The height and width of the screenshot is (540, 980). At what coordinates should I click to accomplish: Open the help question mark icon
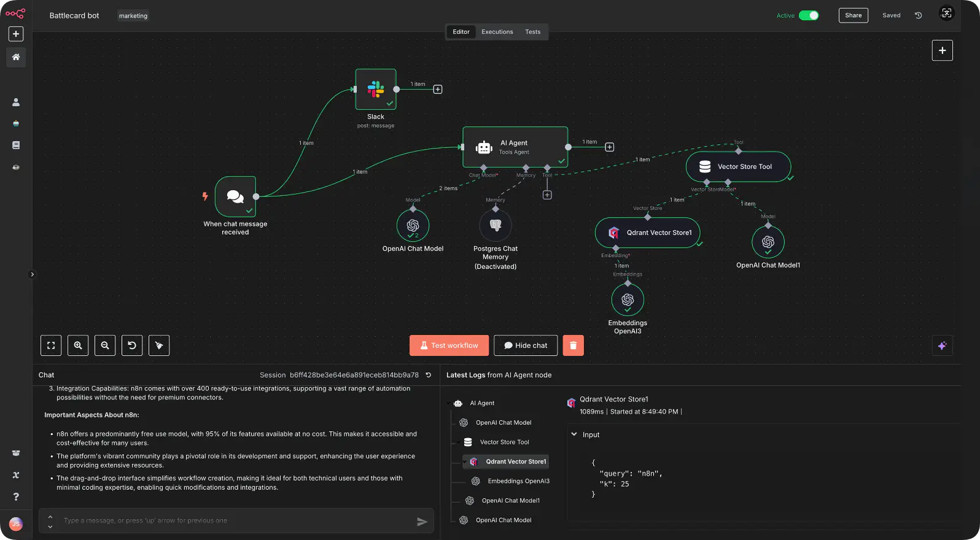pos(16,496)
